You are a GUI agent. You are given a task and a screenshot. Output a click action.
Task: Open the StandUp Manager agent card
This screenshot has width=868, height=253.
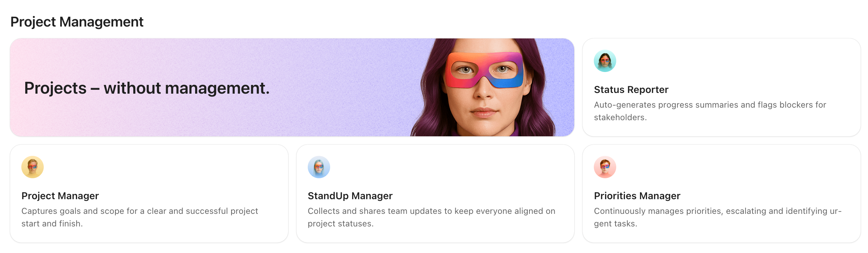tap(435, 194)
